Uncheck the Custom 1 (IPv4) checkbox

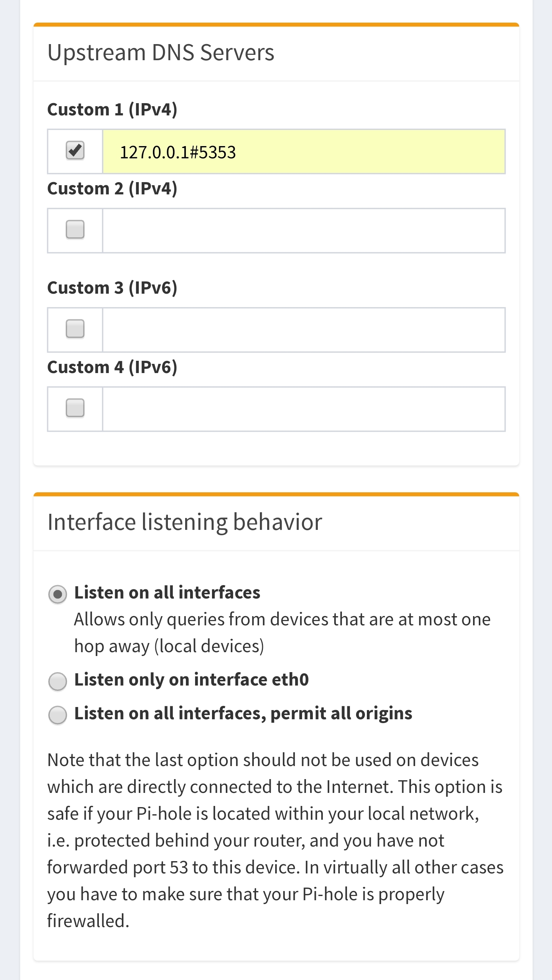tap(75, 151)
